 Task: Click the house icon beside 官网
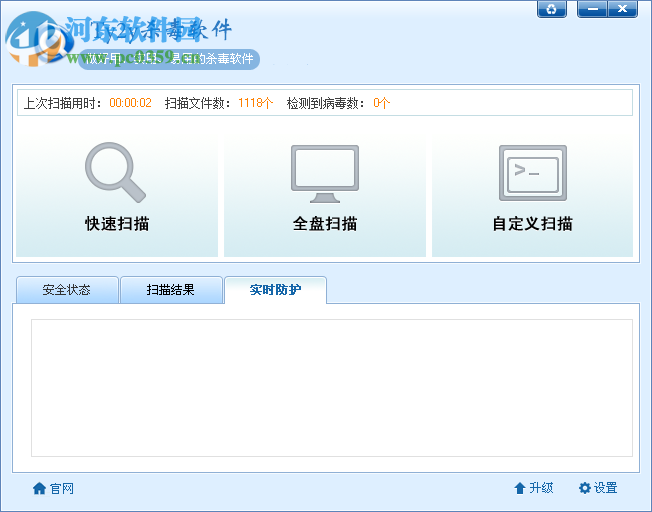pos(39,488)
